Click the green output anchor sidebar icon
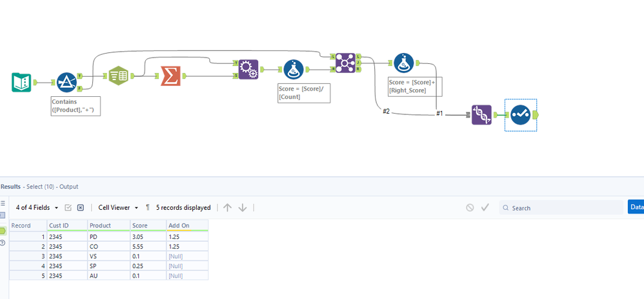Viewport: 644px width, 299px height. tap(3, 231)
